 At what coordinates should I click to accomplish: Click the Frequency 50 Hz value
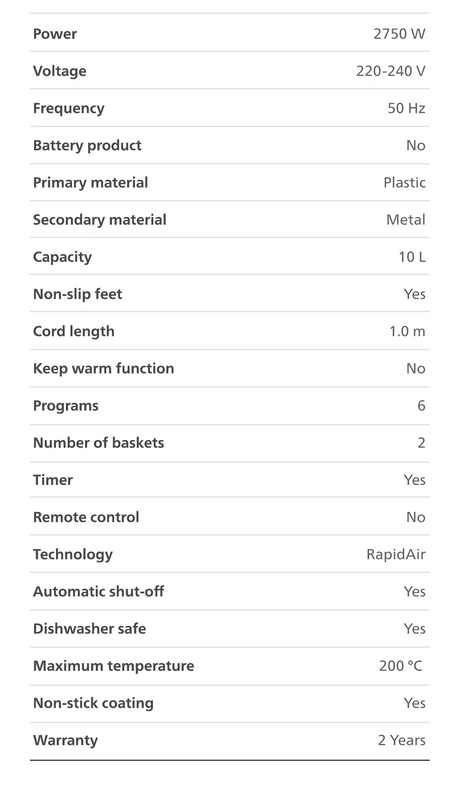pos(407,108)
